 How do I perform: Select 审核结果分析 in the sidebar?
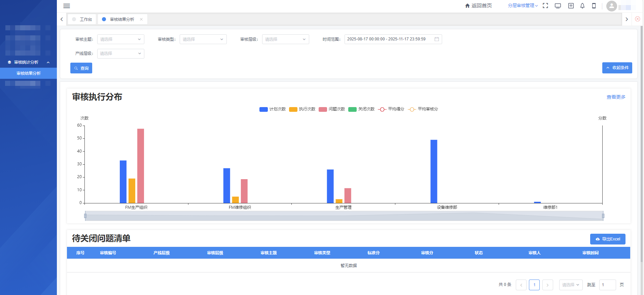pyautogui.click(x=29, y=73)
